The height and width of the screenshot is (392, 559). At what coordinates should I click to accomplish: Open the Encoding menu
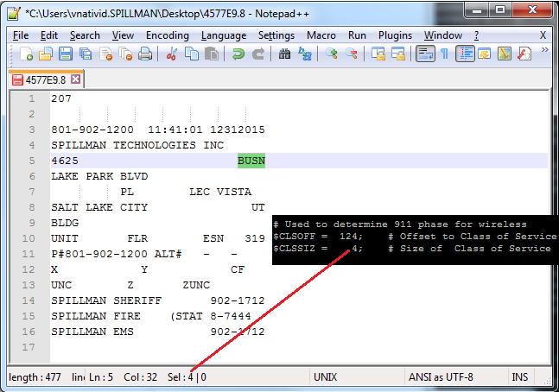pos(168,35)
